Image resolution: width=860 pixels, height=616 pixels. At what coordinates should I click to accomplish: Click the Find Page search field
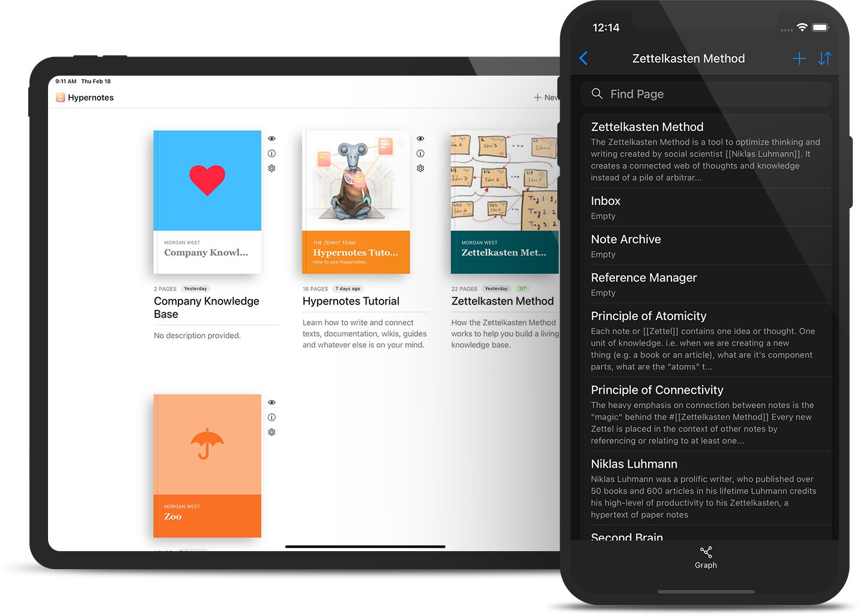coord(706,94)
